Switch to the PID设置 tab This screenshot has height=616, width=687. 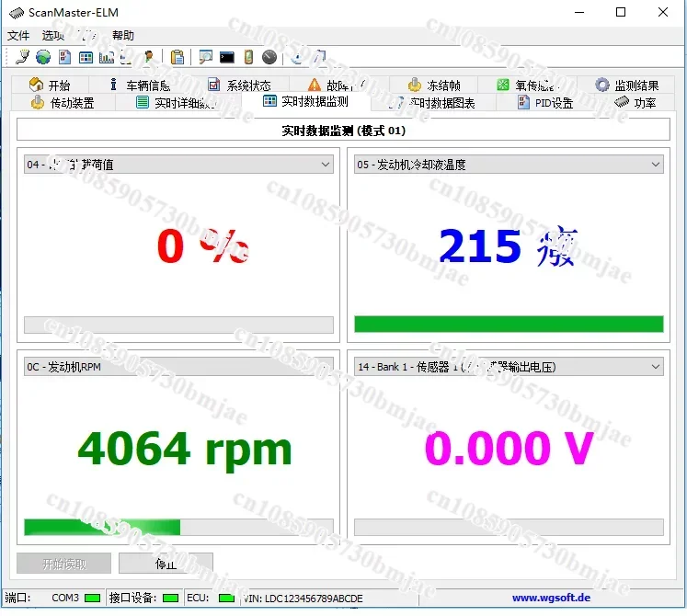pyautogui.click(x=545, y=103)
